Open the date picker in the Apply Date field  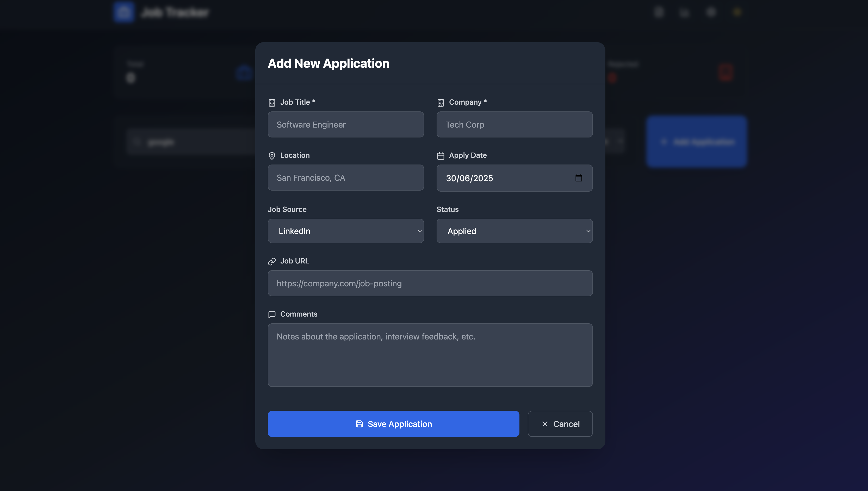pos(579,178)
